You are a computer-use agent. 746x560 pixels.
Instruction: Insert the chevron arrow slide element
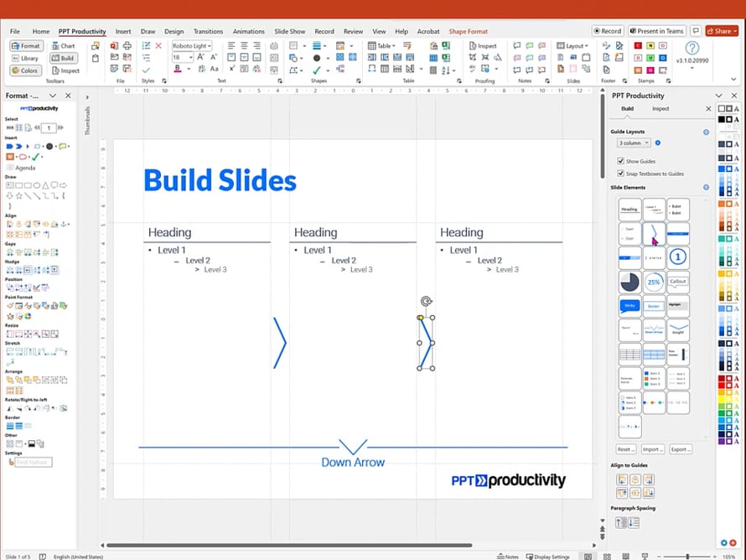[x=654, y=234]
